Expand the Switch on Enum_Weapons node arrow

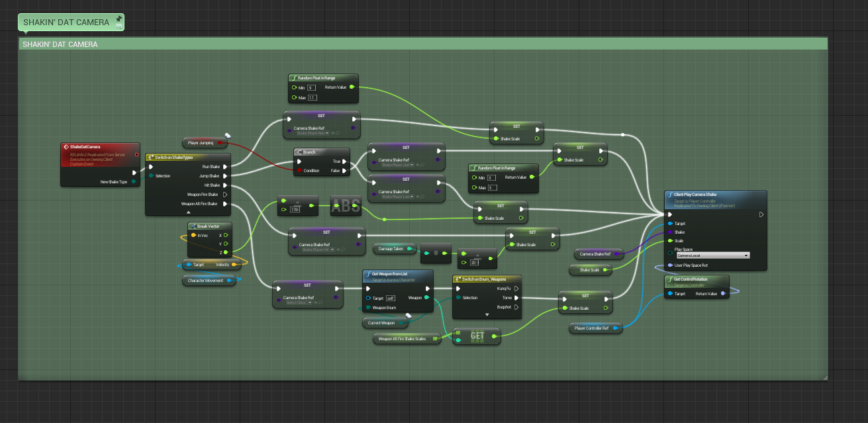point(487,314)
